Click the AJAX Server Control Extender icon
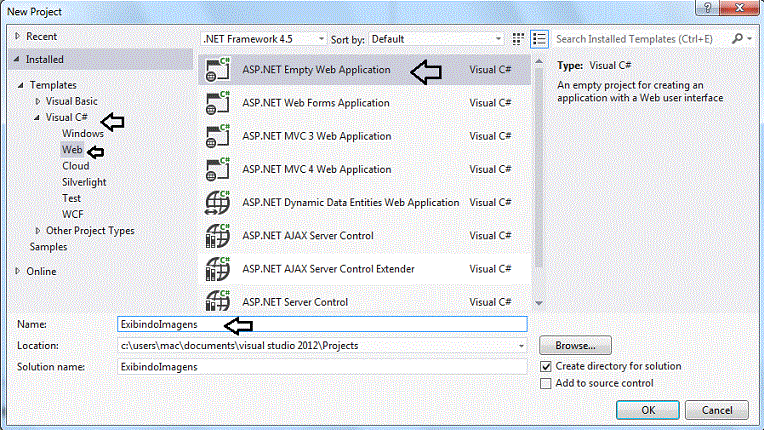The height and width of the screenshot is (430, 764). pyautogui.click(x=217, y=269)
